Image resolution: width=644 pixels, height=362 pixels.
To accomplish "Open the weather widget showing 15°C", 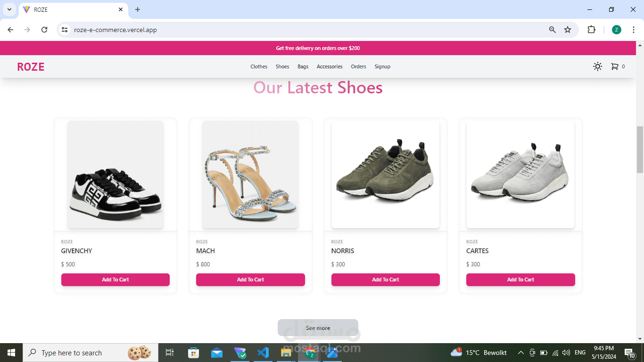I will click(479, 353).
